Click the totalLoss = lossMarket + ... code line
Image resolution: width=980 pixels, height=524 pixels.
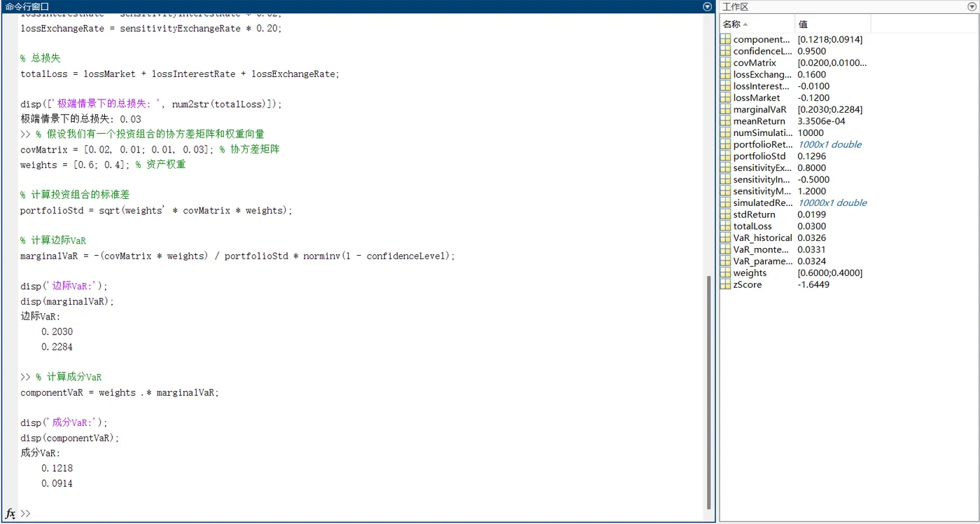click(x=180, y=74)
